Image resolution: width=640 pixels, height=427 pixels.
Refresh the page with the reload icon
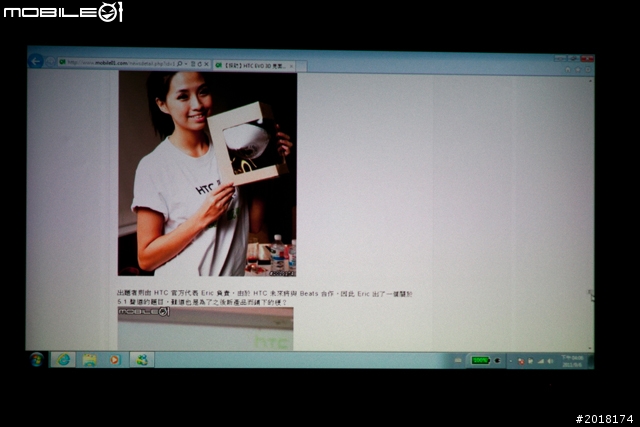200,64
